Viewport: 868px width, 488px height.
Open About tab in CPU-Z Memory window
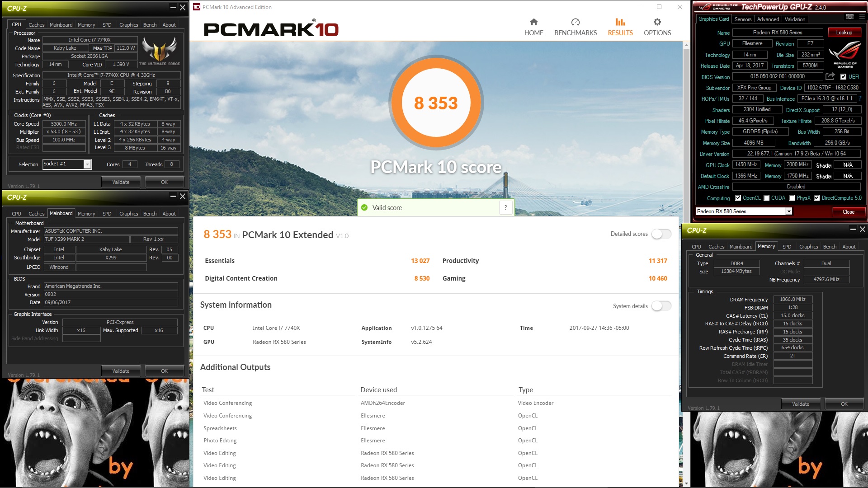[x=849, y=247]
